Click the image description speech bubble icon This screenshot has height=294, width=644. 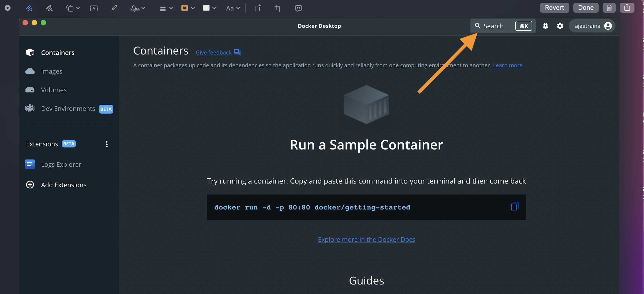click(x=298, y=8)
